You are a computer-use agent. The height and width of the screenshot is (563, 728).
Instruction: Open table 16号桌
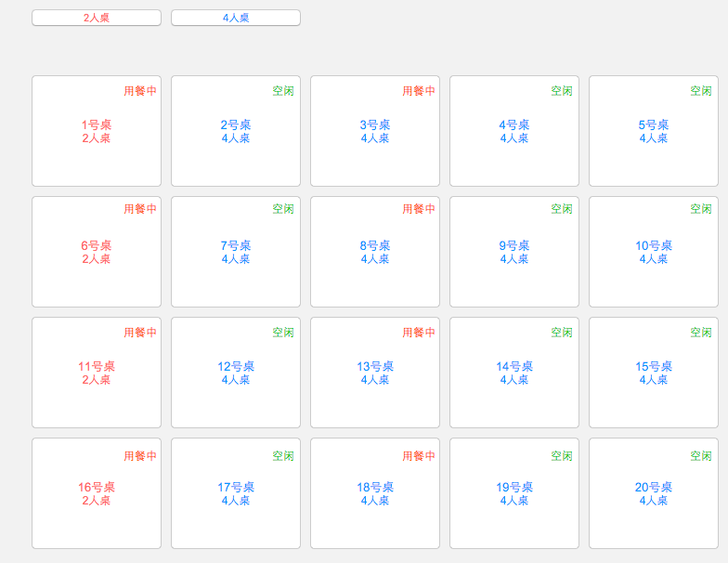(x=97, y=493)
